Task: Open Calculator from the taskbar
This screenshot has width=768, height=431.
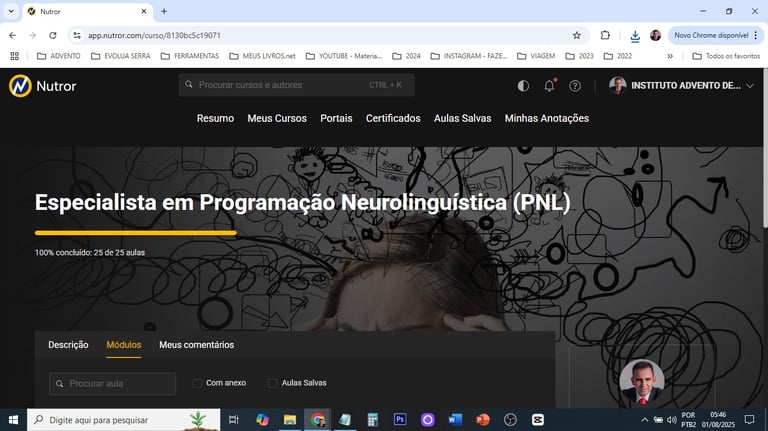Action: click(373, 420)
